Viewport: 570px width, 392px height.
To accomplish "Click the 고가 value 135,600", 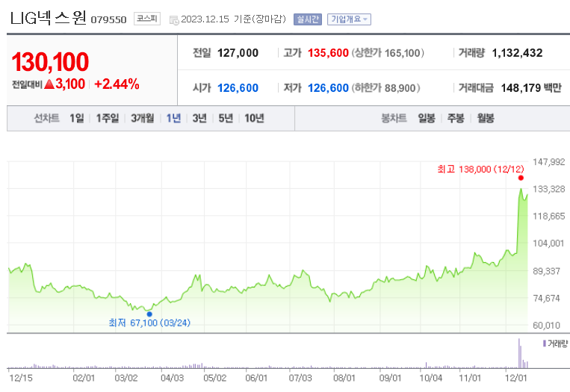I will click(x=328, y=53).
